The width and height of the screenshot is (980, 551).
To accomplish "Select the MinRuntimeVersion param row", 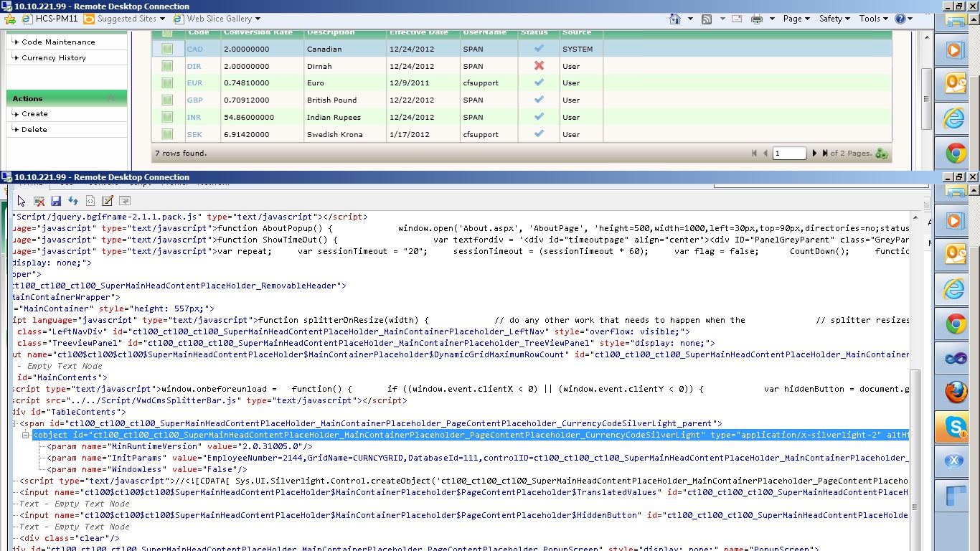I will pos(179,446).
